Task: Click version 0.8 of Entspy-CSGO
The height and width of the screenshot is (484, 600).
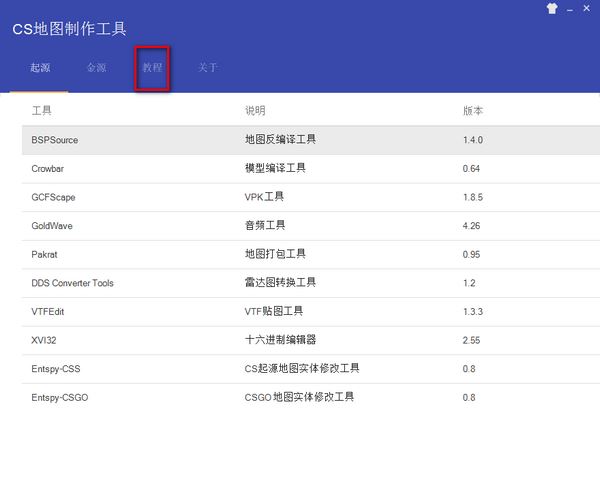Action: coord(469,398)
